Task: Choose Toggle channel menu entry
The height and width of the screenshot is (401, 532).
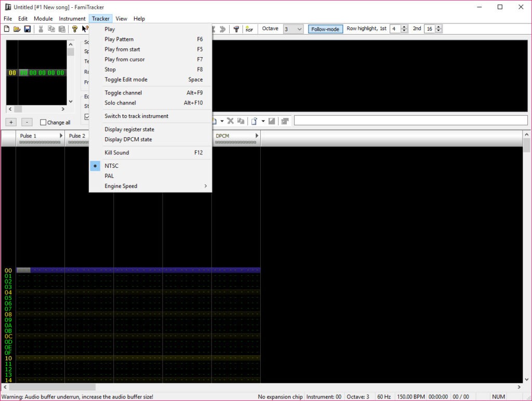Action: point(150,92)
